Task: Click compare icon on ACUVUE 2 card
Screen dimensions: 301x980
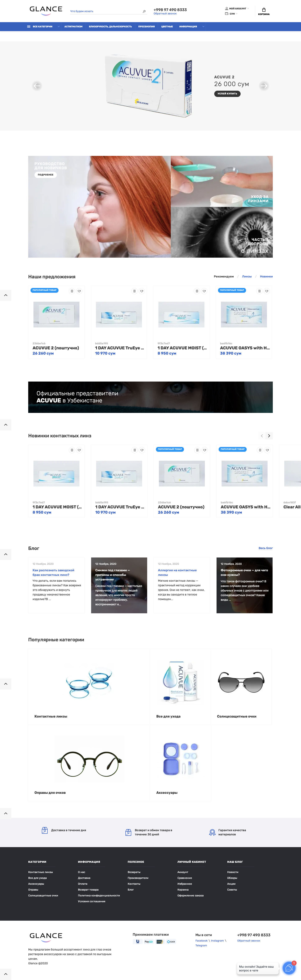Action: click(72, 291)
